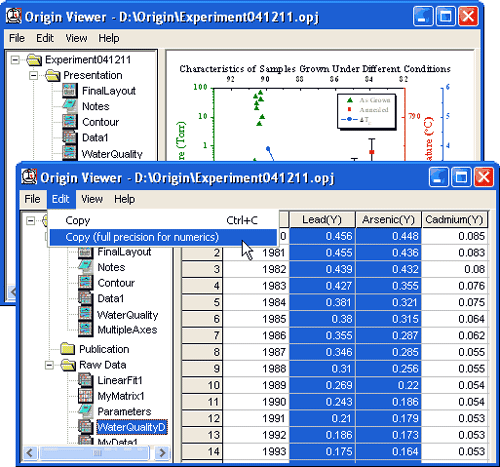Close the front Origin Viewer window

[484, 177]
